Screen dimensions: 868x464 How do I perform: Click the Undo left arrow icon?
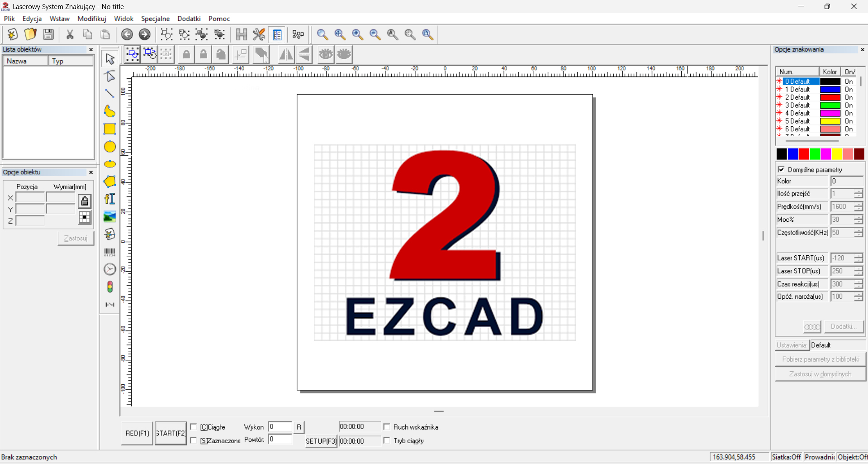tap(127, 34)
